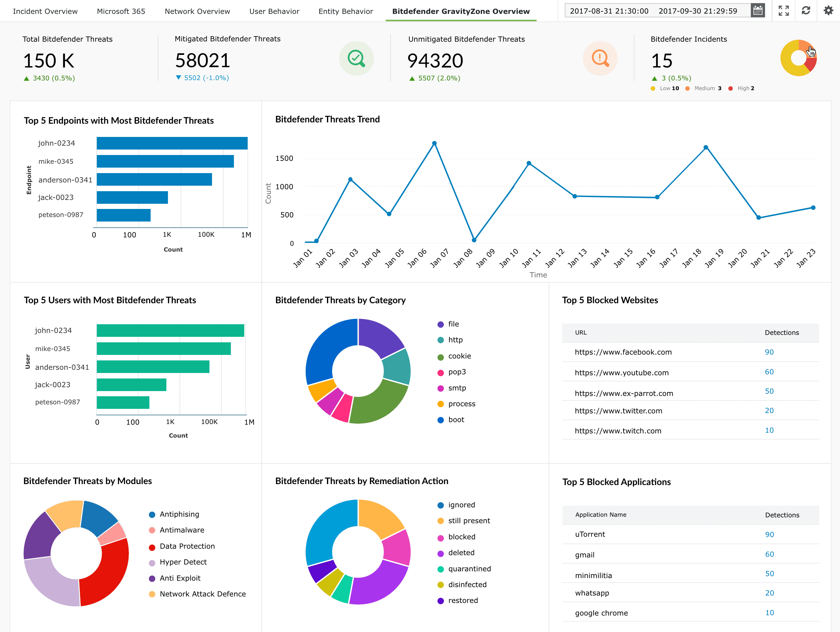Click the Detections header in Blocked Websites
The image size is (840, 632).
(x=782, y=333)
